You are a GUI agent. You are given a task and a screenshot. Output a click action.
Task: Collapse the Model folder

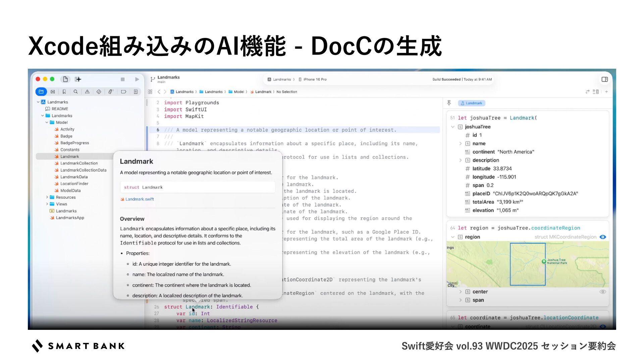(47, 122)
